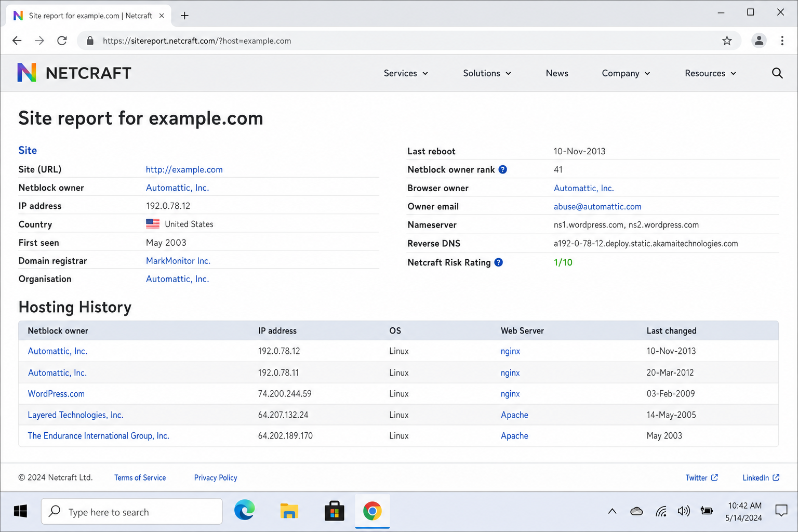This screenshot has width=798, height=532.
Task: Open the News menu item
Action: coord(557,73)
